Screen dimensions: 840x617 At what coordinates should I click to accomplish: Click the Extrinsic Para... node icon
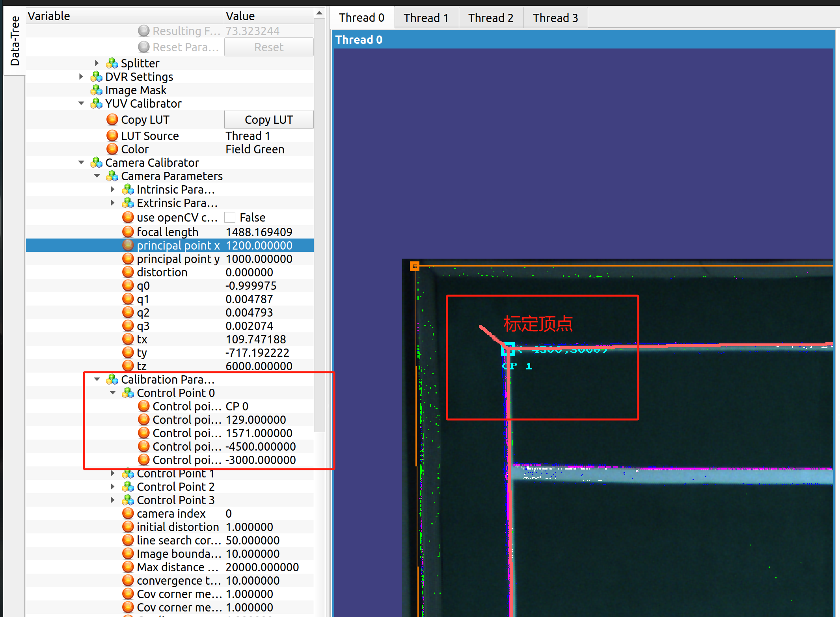pyautogui.click(x=128, y=203)
